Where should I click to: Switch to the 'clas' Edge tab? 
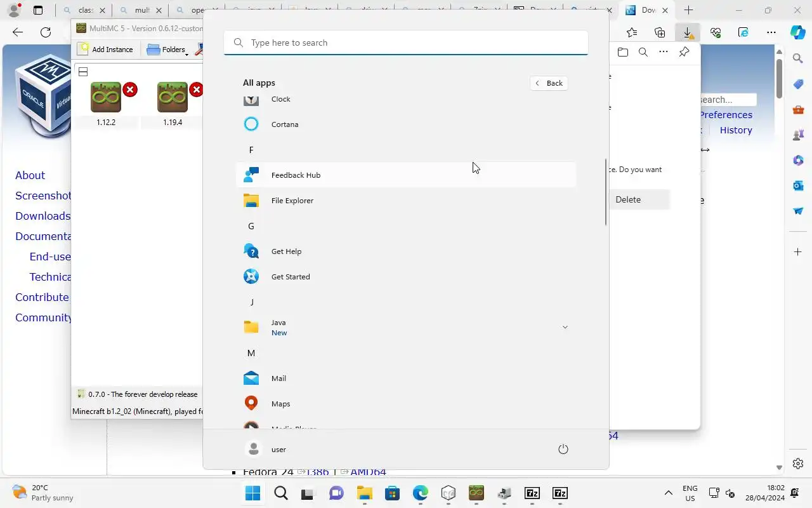84,10
